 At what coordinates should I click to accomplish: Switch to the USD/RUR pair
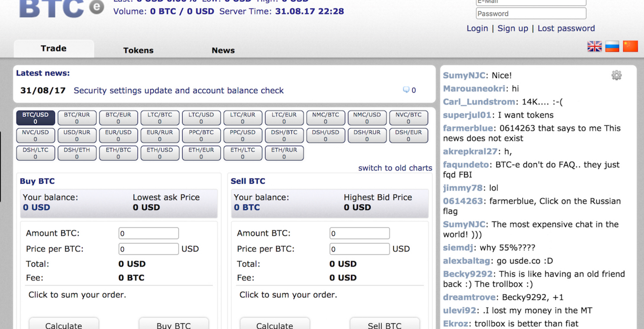pos(77,136)
